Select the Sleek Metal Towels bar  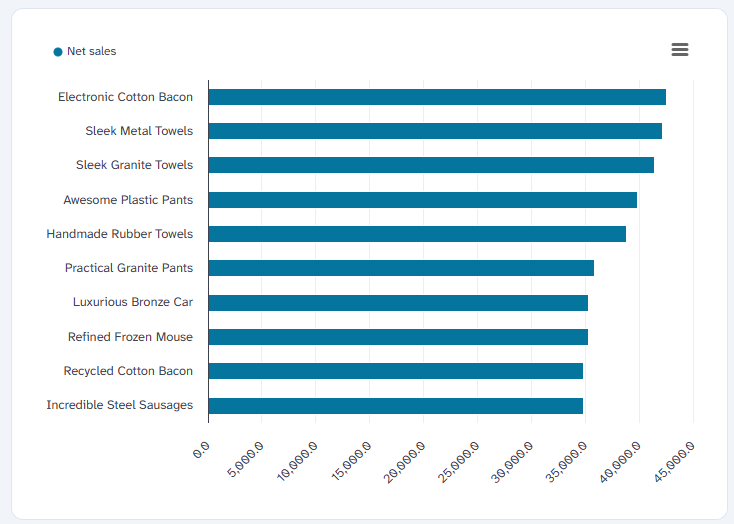pyautogui.click(x=434, y=131)
